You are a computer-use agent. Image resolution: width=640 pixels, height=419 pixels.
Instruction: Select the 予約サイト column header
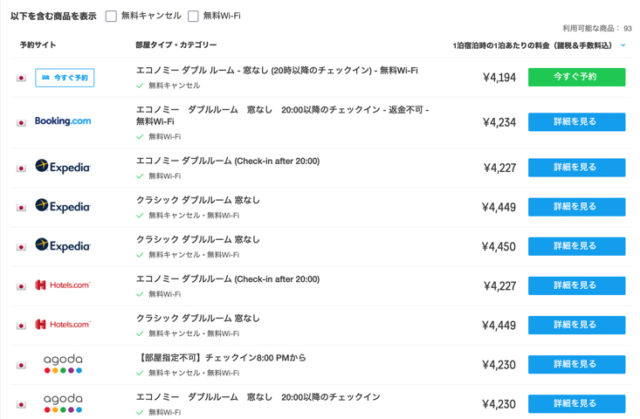(38, 45)
